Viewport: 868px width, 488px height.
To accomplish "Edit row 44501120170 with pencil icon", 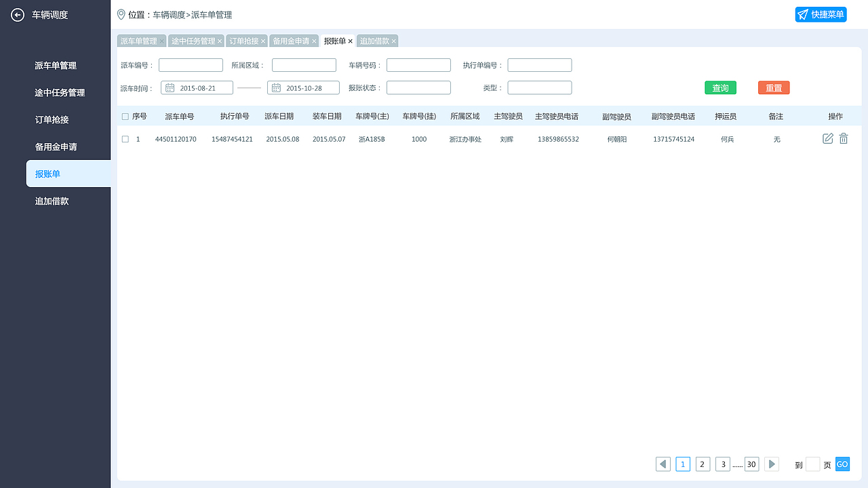I will [x=828, y=138].
